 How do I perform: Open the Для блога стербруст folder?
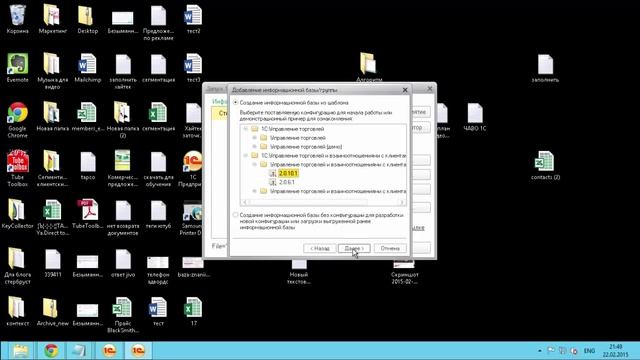click(x=18, y=265)
